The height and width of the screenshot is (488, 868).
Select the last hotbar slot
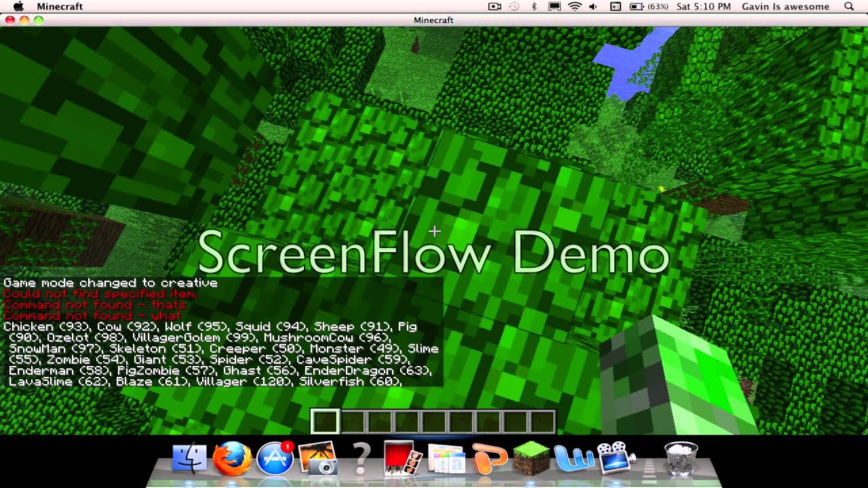542,422
